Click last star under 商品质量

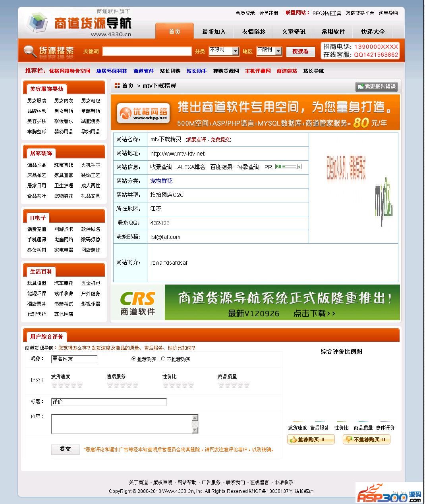[x=247, y=385]
